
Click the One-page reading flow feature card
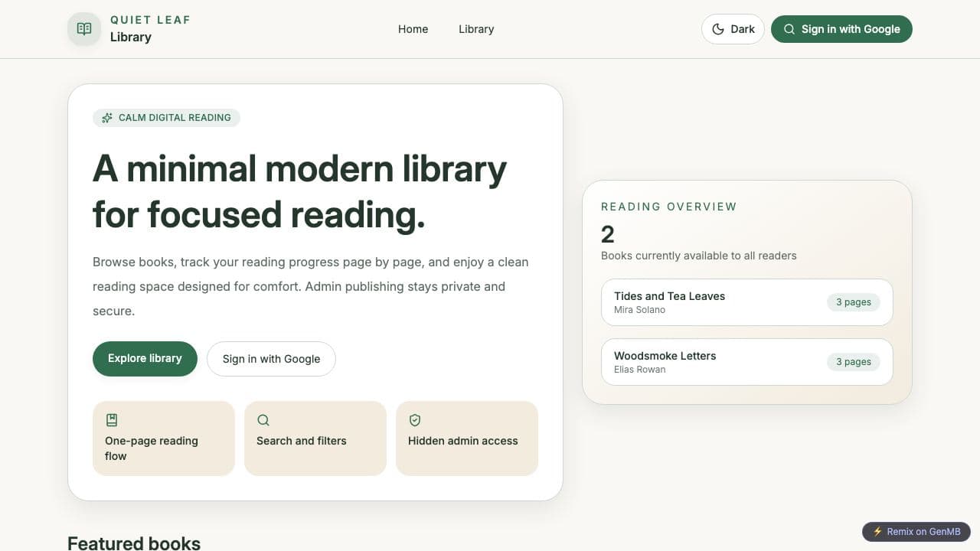click(x=164, y=439)
